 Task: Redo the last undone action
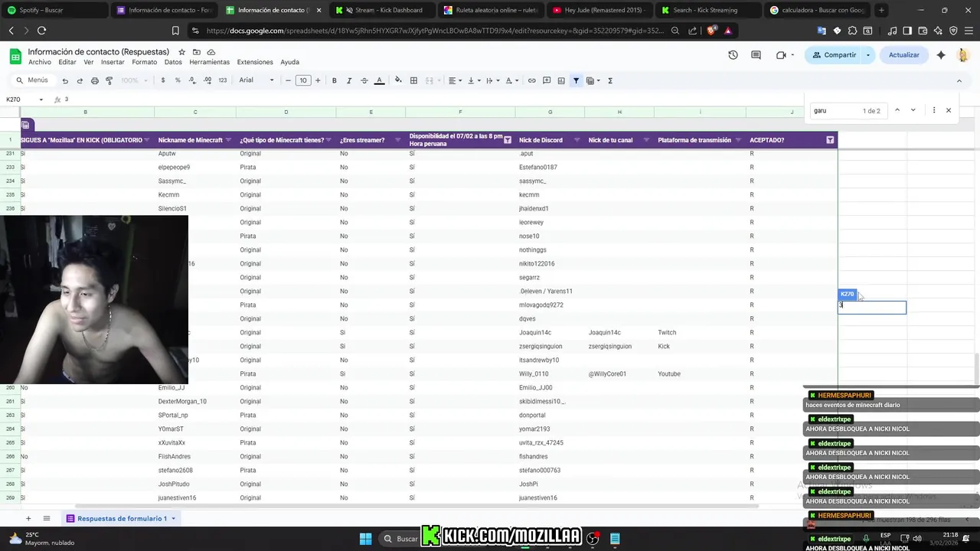point(80,80)
